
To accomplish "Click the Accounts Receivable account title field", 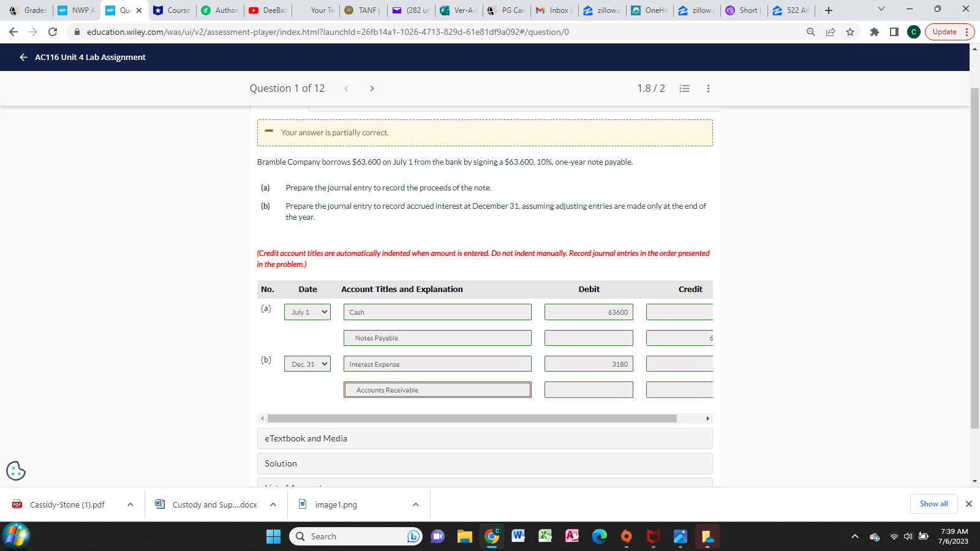I will point(437,389).
